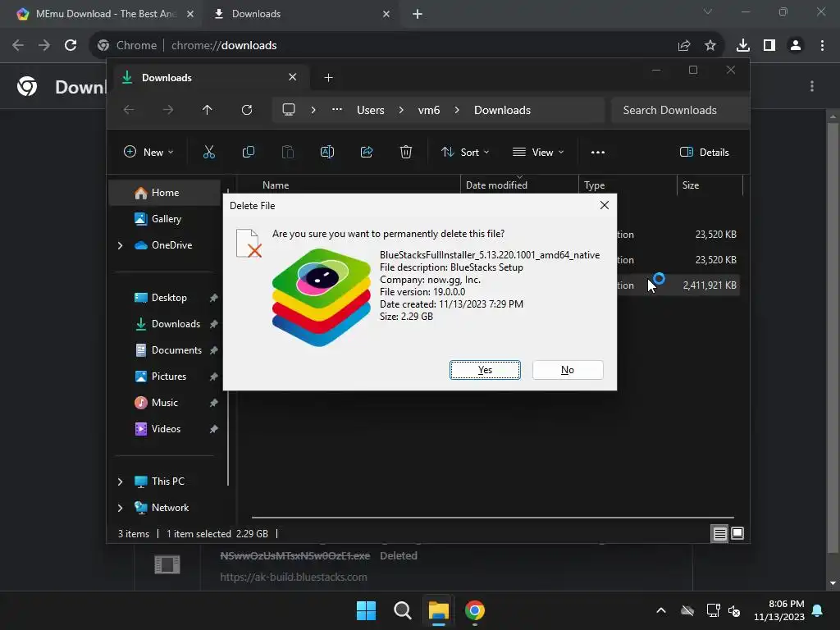Open Home in the navigation pane

pos(164,192)
